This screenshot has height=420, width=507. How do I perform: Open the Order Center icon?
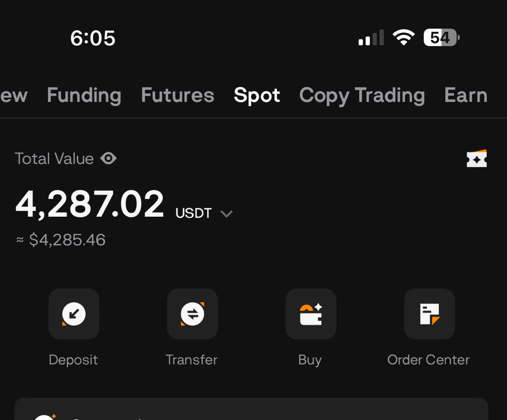[x=429, y=314]
